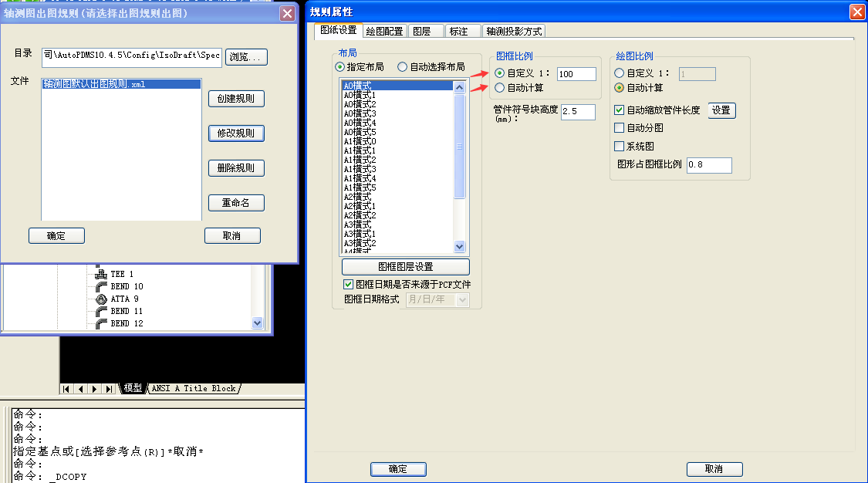Open the 轴测投影方式 tab
This screenshot has width=868, height=483.
[514, 32]
